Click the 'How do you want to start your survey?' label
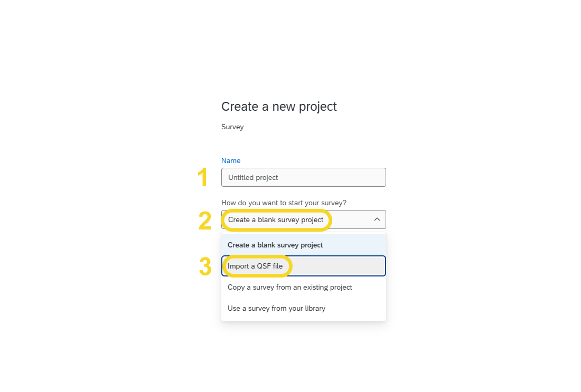The width and height of the screenshot is (581, 392). [284, 203]
